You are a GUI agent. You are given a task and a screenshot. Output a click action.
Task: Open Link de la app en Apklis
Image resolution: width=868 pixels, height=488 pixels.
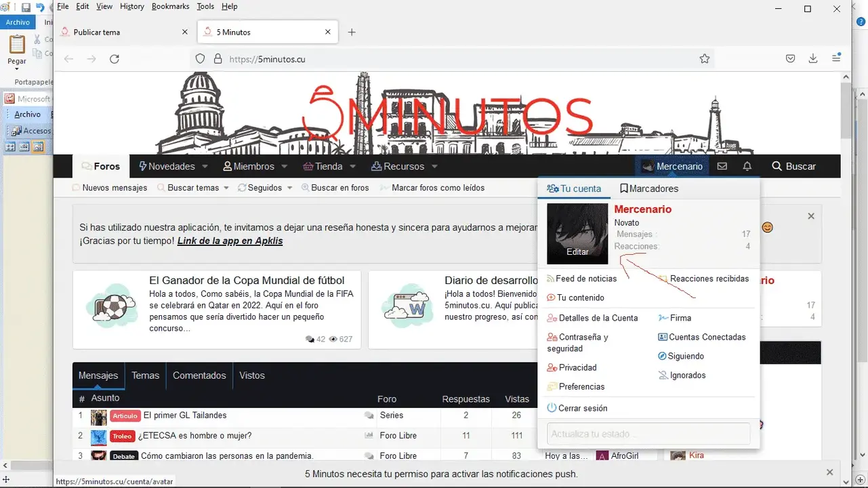(230, 241)
